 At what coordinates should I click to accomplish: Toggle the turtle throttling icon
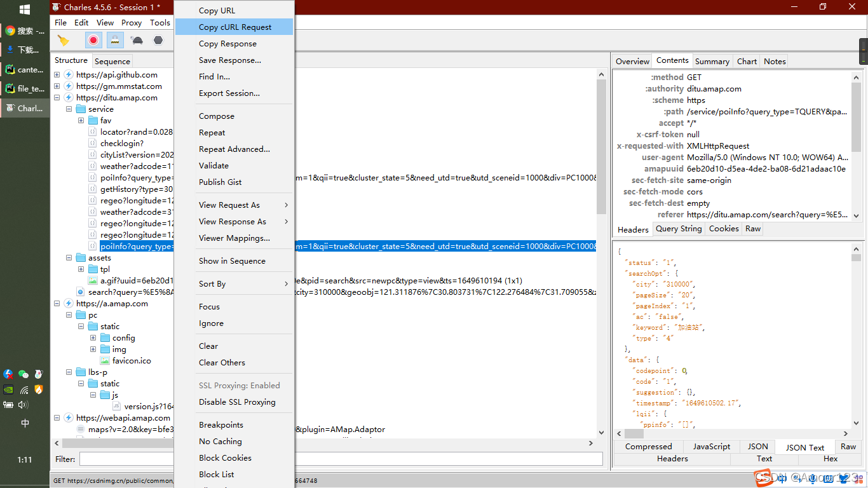(137, 40)
